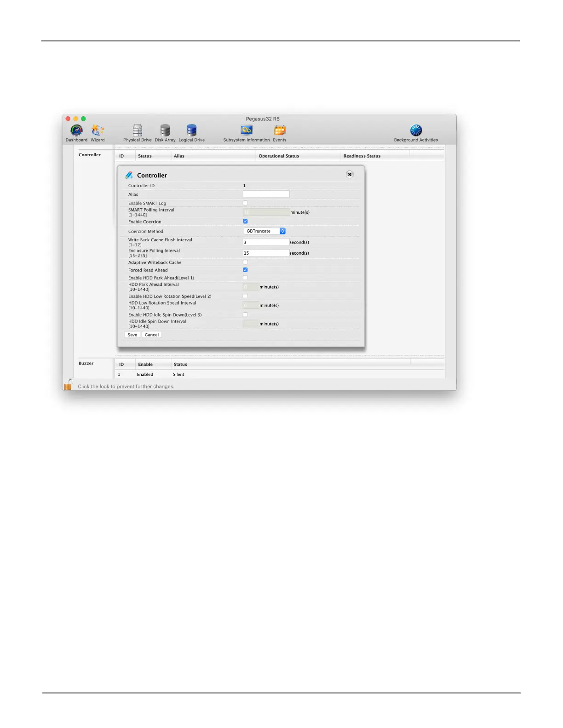Select the Buzzer row 'Enabled' cell
Screen dimensions: 563x728
145,374
